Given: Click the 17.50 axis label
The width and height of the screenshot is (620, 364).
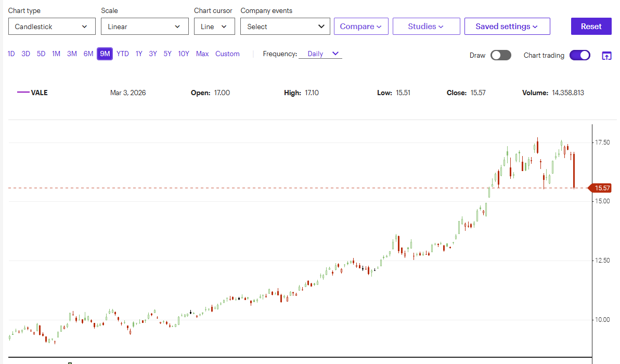Looking at the screenshot, I should pos(603,142).
